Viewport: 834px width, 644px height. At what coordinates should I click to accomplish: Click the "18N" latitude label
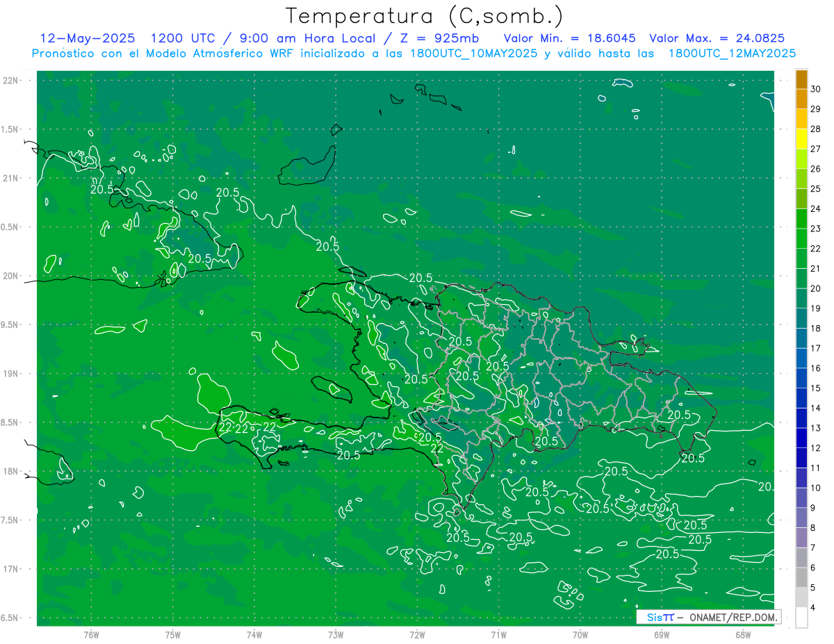pos(10,471)
